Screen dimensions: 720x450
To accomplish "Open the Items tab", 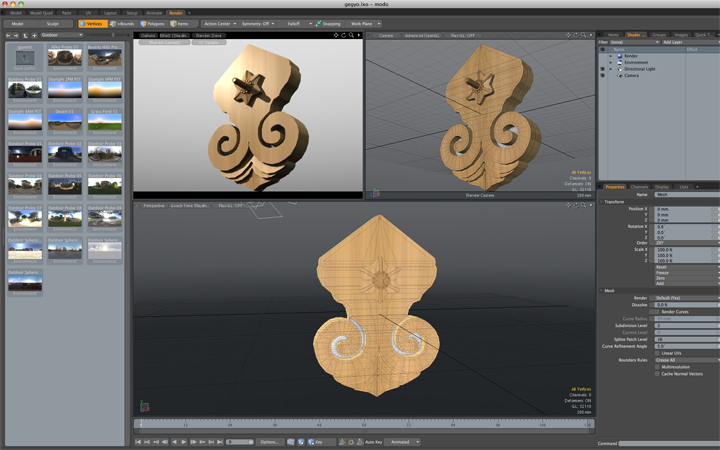I will [x=613, y=34].
